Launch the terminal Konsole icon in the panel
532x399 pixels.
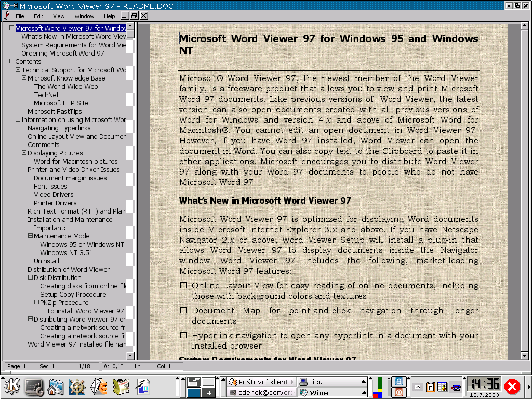(x=34, y=387)
